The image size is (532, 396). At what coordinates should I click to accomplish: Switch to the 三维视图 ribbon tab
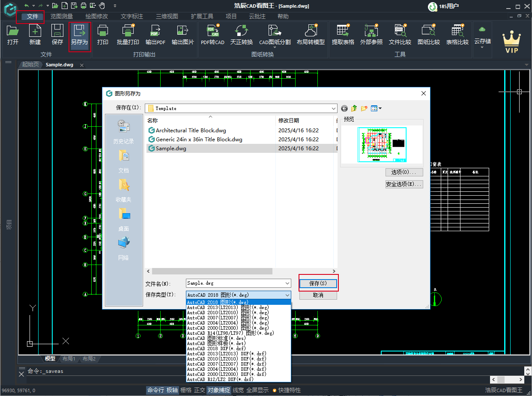pos(166,16)
